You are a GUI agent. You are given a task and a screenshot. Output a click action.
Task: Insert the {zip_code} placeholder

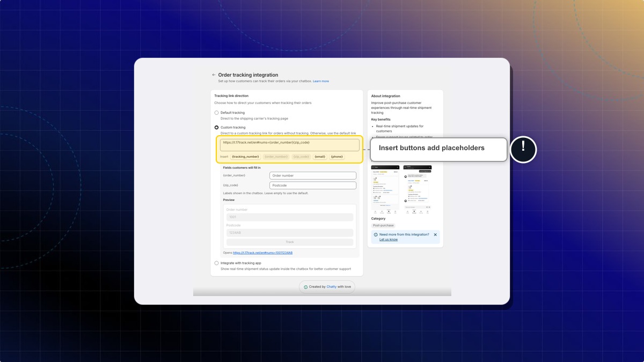tap(301, 157)
